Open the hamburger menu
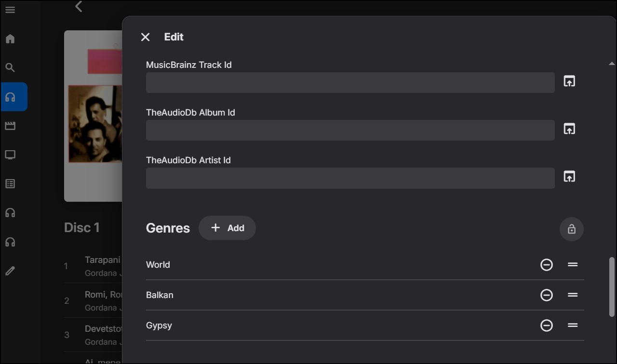This screenshot has width=617, height=364. point(10,10)
